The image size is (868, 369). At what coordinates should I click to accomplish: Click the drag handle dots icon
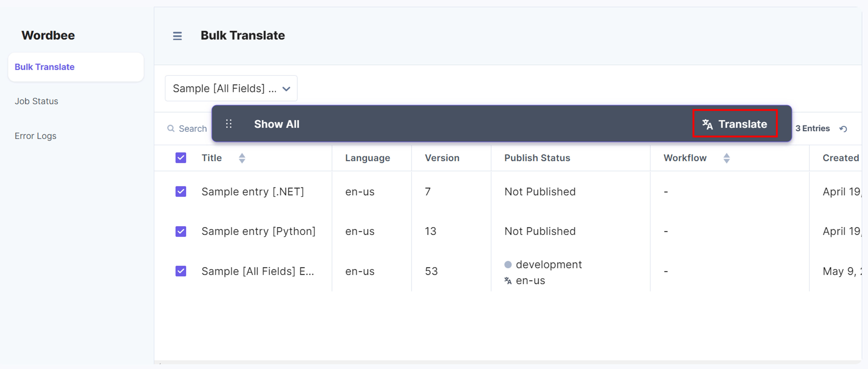click(229, 124)
